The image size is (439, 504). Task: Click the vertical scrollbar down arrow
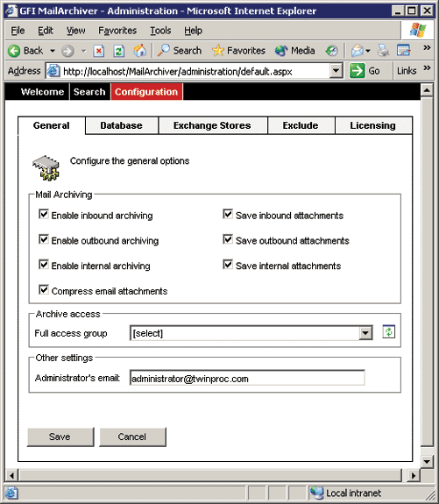click(x=427, y=462)
